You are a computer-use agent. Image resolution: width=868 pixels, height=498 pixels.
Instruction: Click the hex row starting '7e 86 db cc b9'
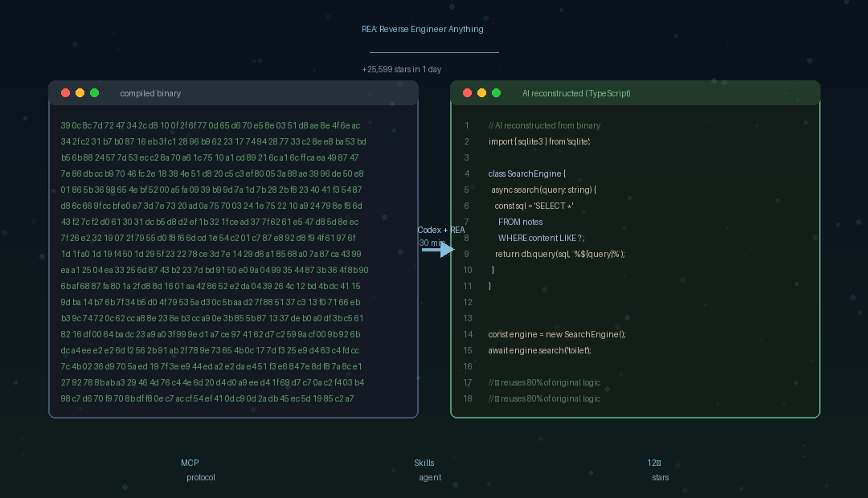click(212, 173)
